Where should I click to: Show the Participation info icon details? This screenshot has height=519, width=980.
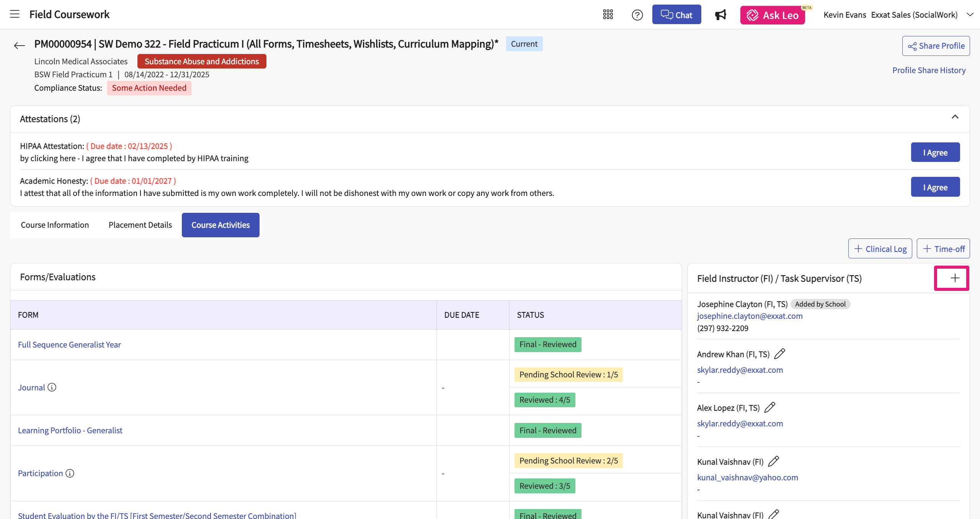pos(70,473)
